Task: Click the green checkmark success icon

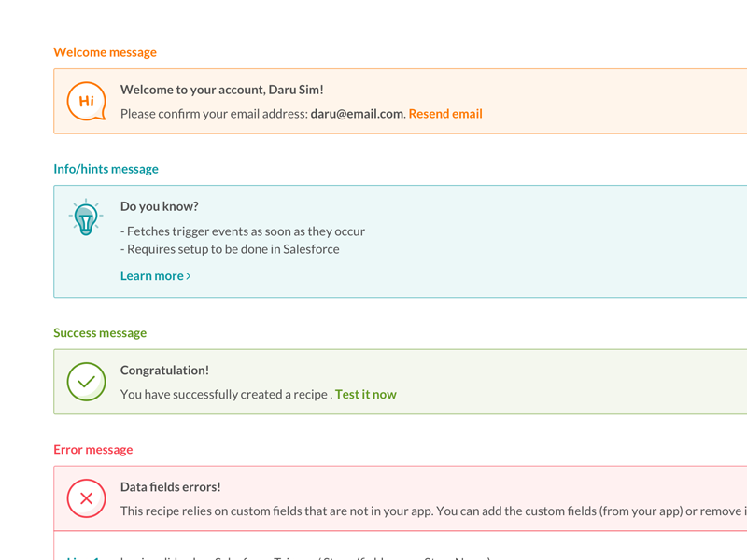Action: point(86,382)
